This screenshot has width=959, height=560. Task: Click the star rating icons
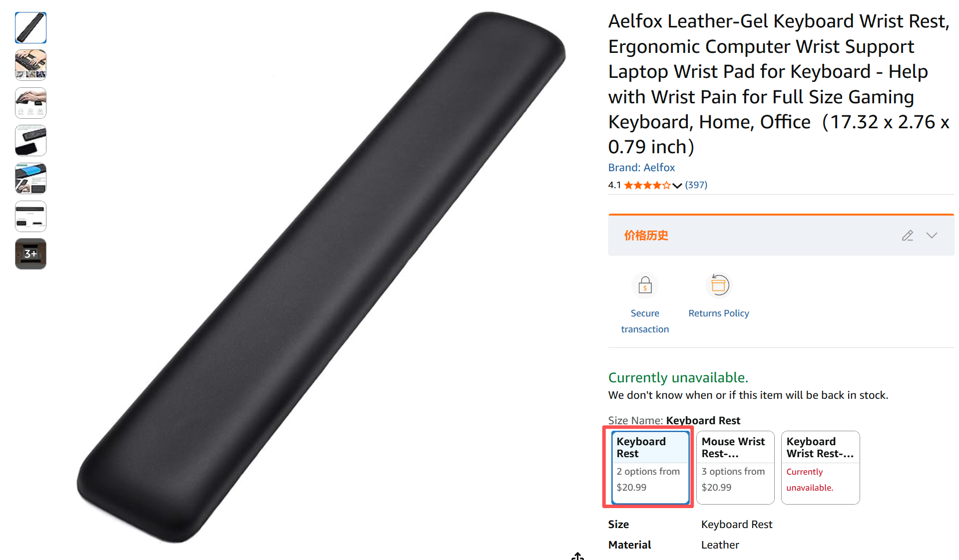point(647,185)
